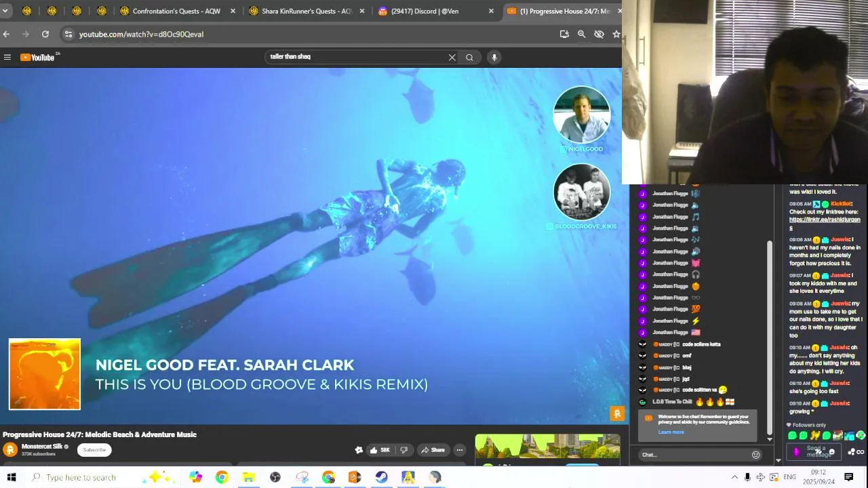Open the Monstercat Silk channel avatar
The height and width of the screenshot is (488, 868).
[x=10, y=449]
